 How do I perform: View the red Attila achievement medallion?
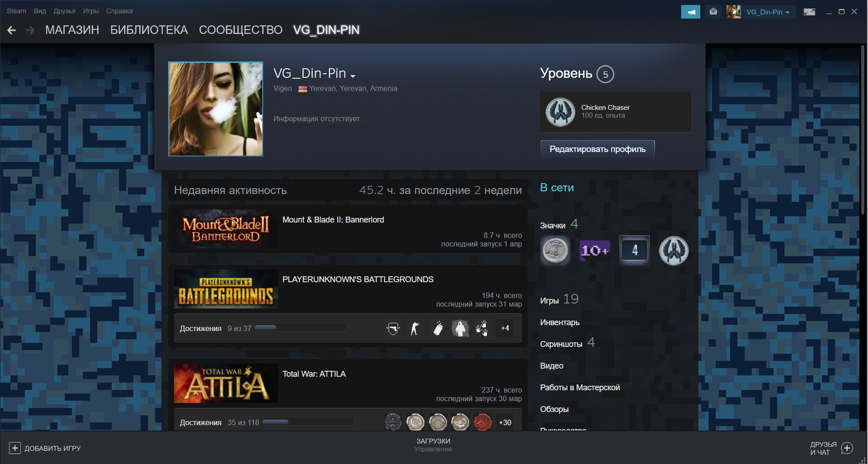point(482,422)
